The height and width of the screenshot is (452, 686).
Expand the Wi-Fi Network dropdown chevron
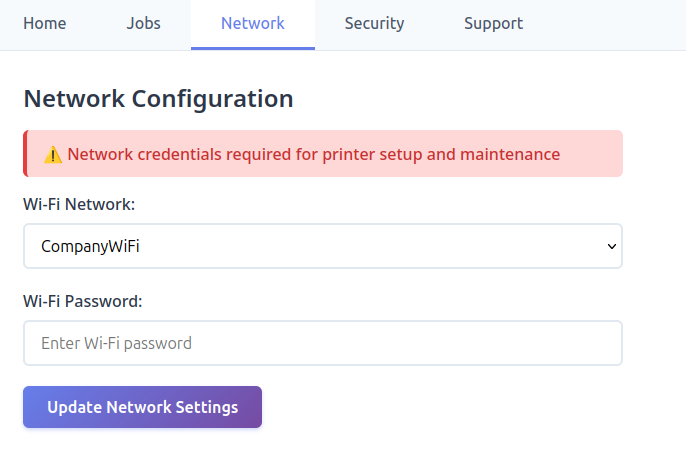pos(612,246)
